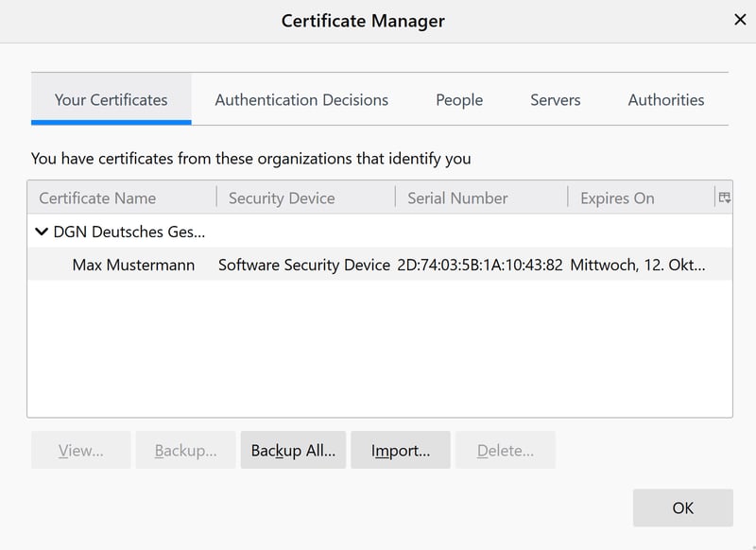Sort by Security Device column header
This screenshot has width=756, height=550.
pos(282,198)
